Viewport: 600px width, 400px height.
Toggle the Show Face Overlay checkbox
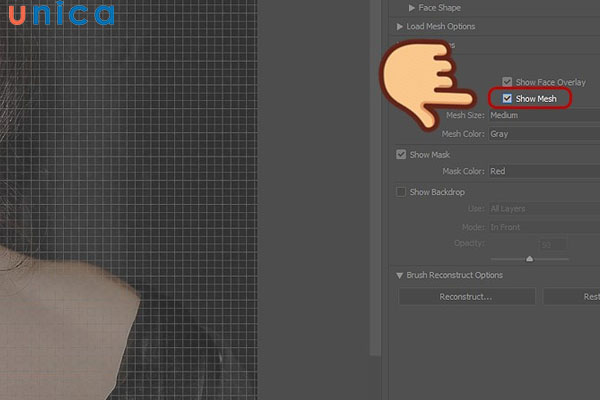(x=507, y=81)
